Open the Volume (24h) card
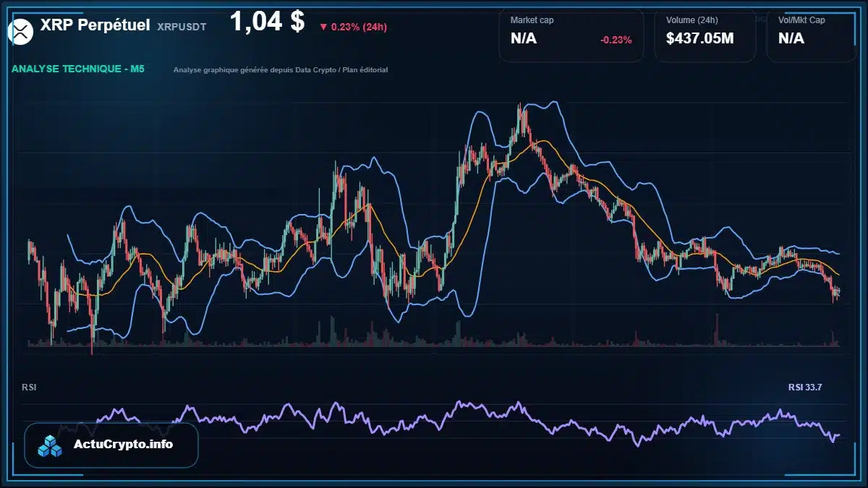This screenshot has width=868, height=488. click(705, 35)
